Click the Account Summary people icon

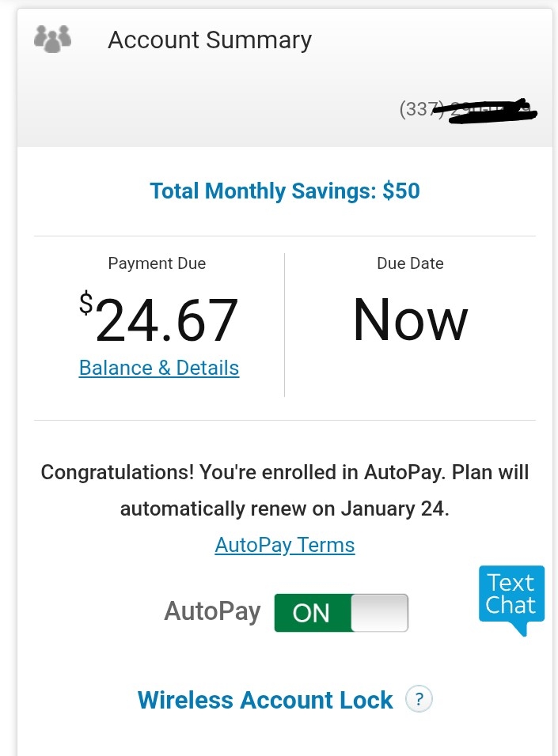[x=53, y=39]
